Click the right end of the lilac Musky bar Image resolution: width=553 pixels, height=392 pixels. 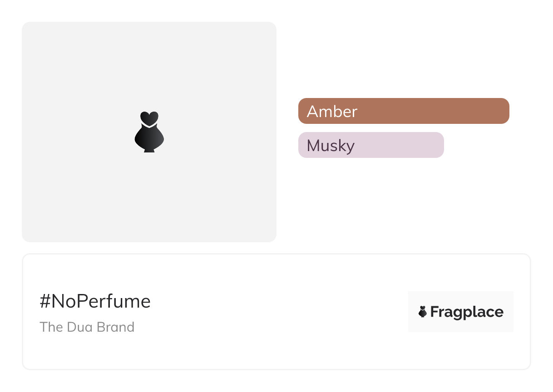(436, 145)
